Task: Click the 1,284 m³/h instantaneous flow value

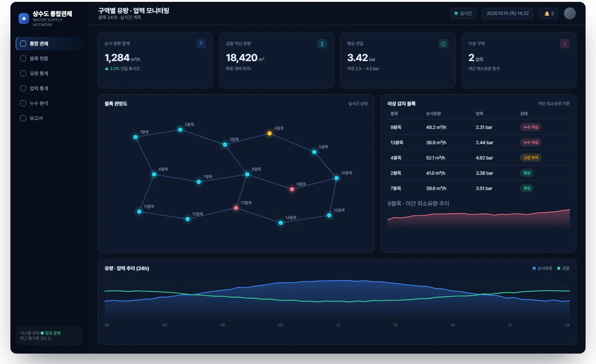Action: [x=122, y=58]
